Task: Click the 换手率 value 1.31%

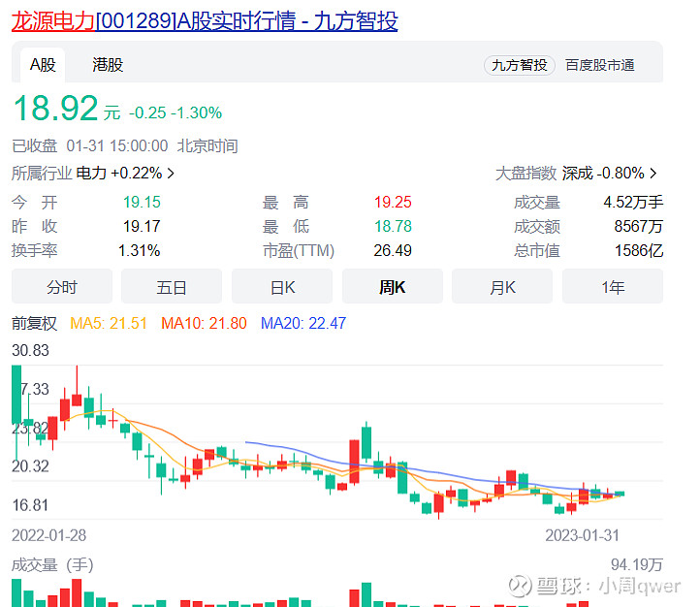Action: tap(139, 250)
